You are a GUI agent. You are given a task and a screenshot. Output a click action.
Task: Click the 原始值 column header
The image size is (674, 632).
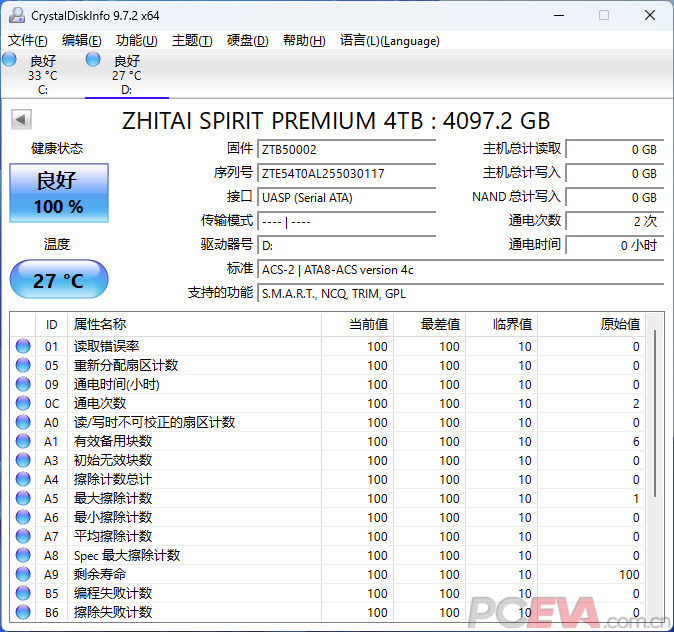pyautogui.click(x=619, y=324)
